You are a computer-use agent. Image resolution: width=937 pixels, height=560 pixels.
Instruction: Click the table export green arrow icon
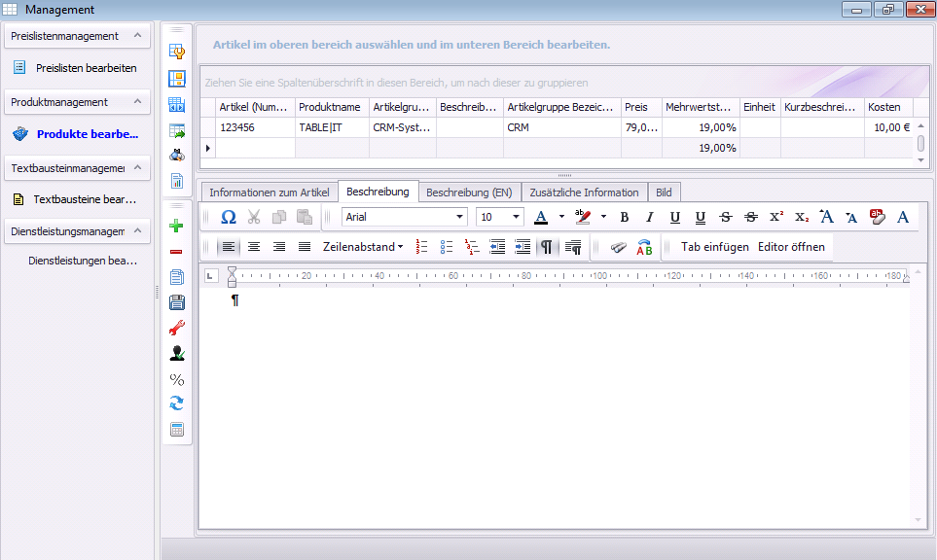tap(177, 130)
